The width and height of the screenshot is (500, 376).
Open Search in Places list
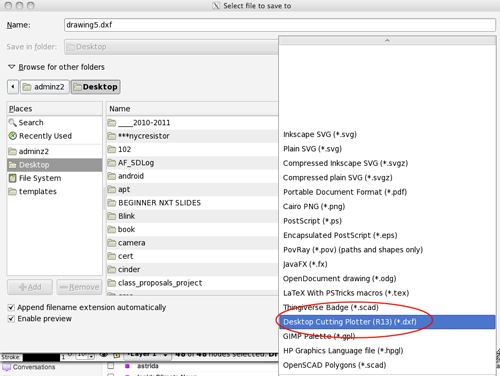pyautogui.click(x=55, y=123)
